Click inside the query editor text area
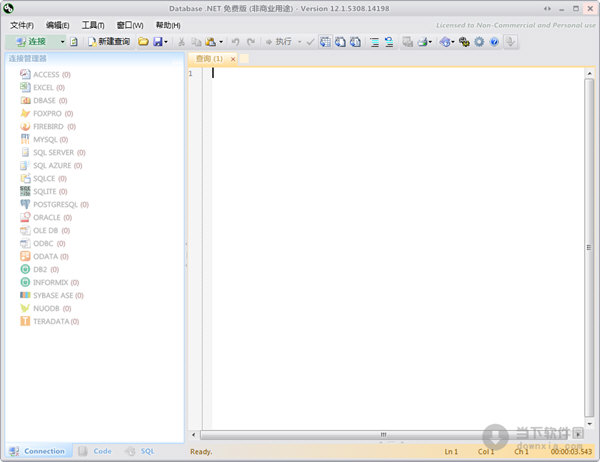 397,249
